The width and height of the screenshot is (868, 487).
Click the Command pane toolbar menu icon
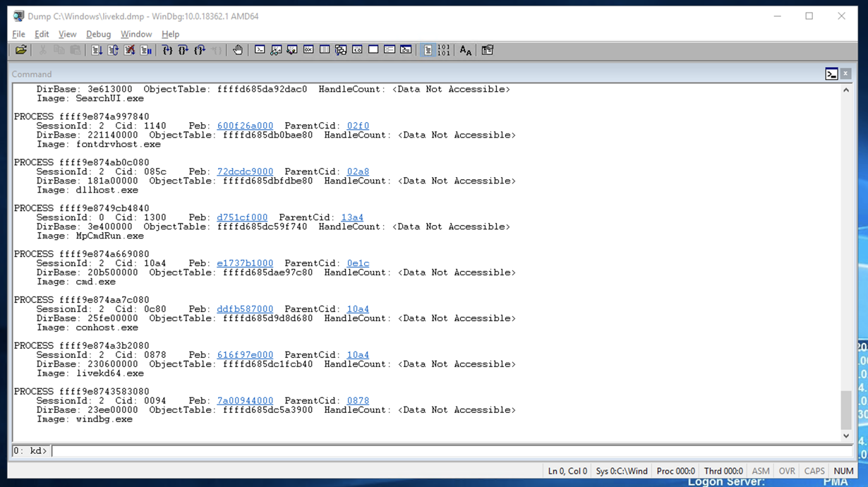point(831,74)
